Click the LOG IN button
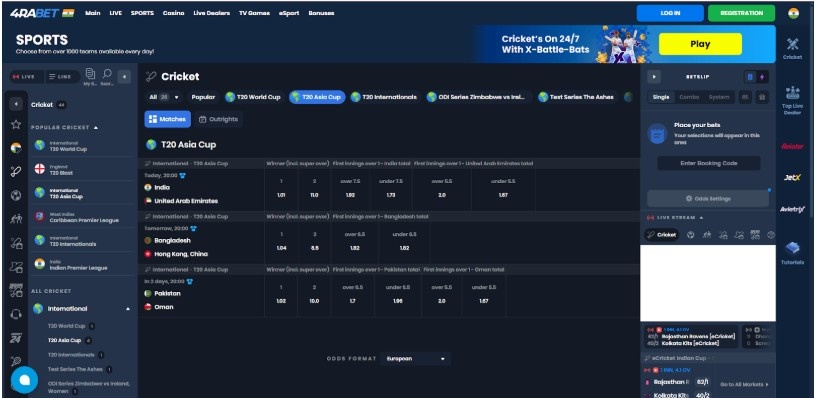This screenshot has width=815, height=398. coord(670,13)
